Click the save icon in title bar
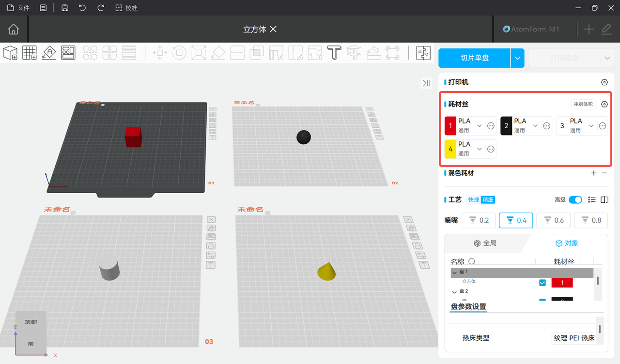 click(65, 8)
